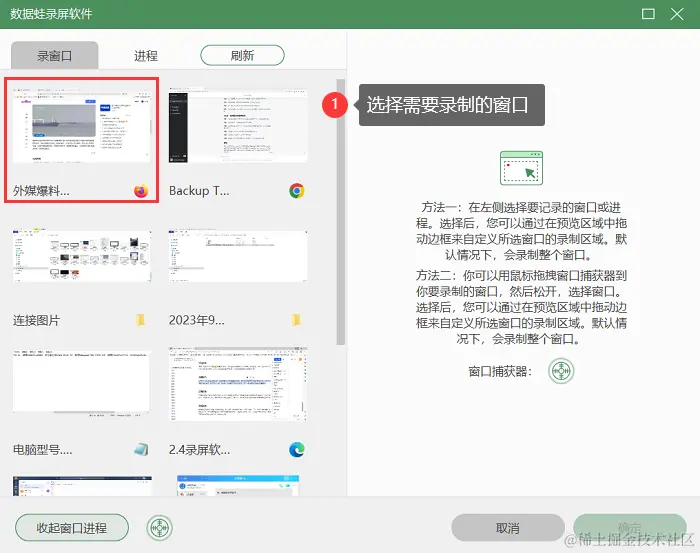Switch to the 录窗口 tab
The height and width of the screenshot is (553, 700).
tap(54, 55)
